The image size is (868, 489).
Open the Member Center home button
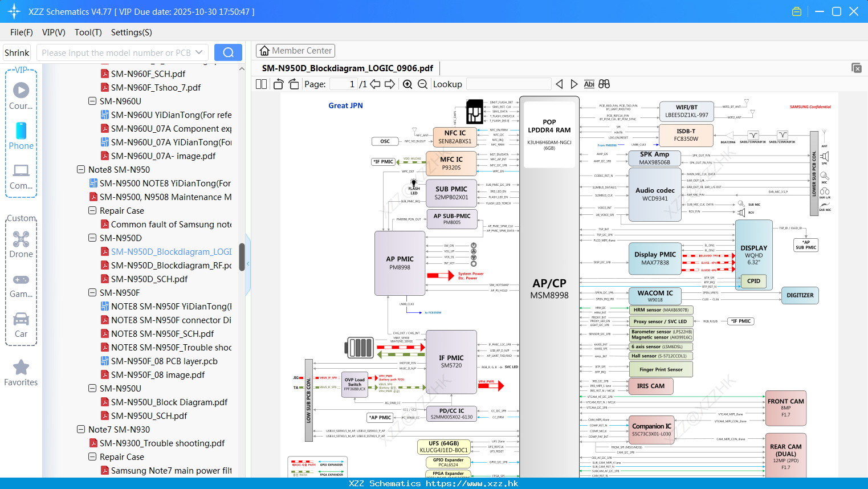pos(295,51)
